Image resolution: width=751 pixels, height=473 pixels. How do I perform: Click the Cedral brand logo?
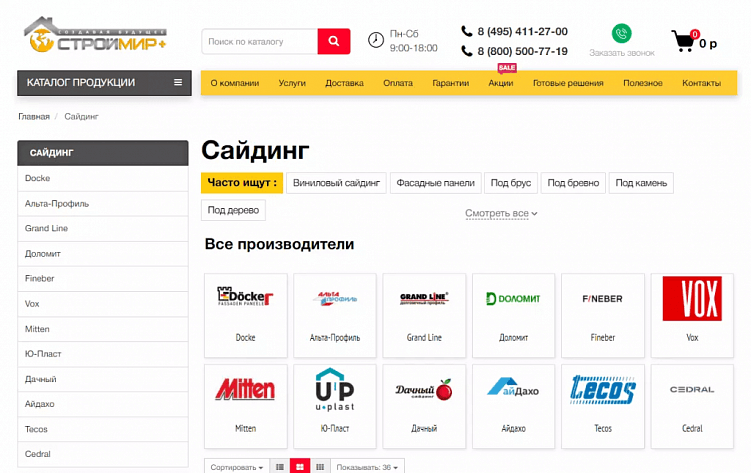(x=692, y=390)
